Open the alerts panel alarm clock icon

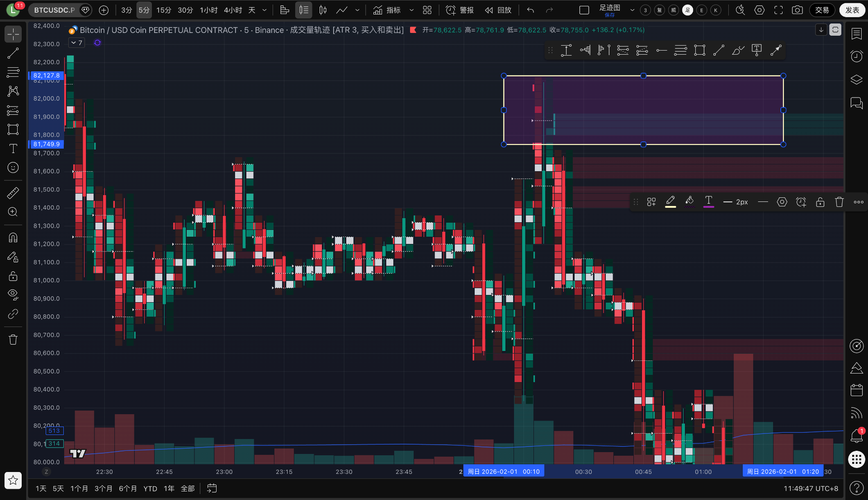click(857, 56)
